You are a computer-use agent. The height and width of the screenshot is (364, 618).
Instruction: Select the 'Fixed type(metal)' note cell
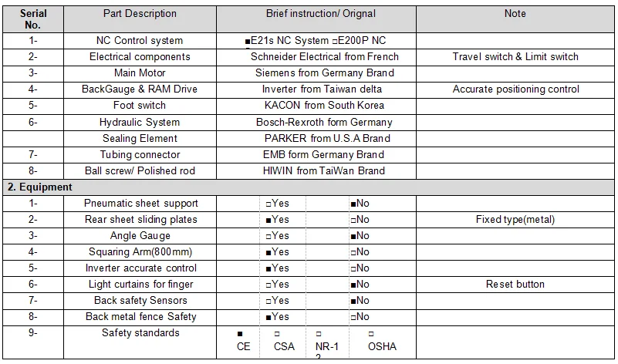[x=515, y=220]
